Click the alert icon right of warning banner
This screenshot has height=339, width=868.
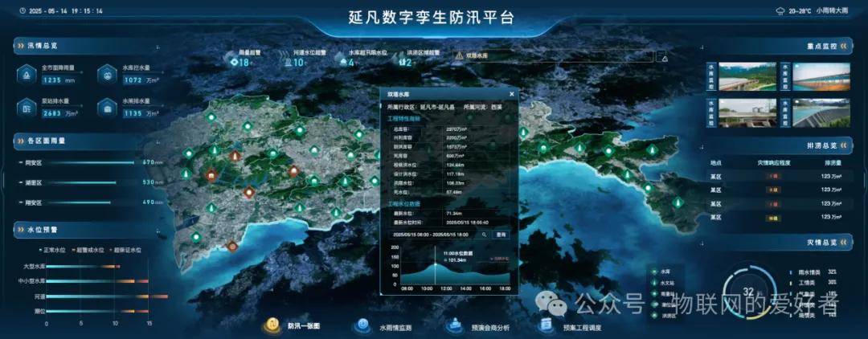coord(662,56)
